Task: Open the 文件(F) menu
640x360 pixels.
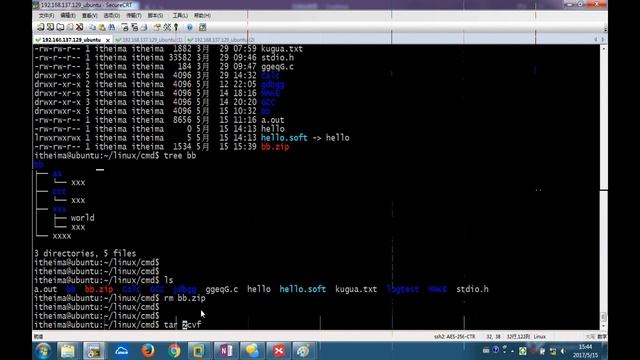Action: click(46, 16)
